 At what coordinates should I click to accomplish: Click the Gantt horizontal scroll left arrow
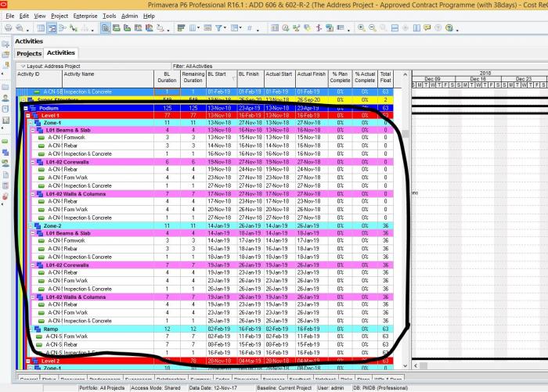coord(416,366)
